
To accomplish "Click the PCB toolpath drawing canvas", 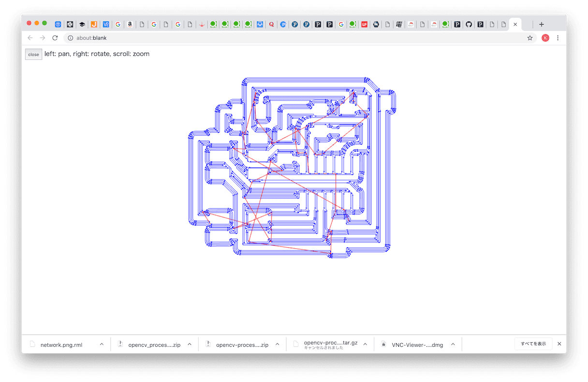I will tap(292, 167).
